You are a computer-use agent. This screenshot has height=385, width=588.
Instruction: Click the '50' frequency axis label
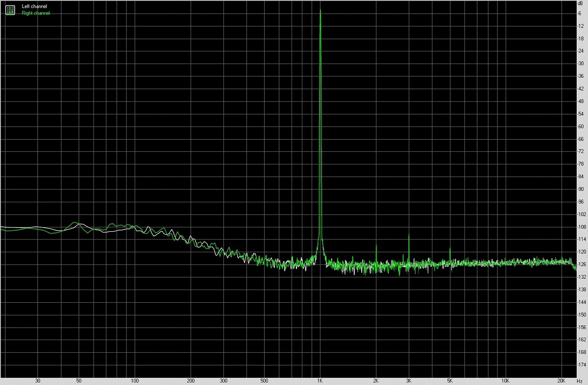point(79,381)
